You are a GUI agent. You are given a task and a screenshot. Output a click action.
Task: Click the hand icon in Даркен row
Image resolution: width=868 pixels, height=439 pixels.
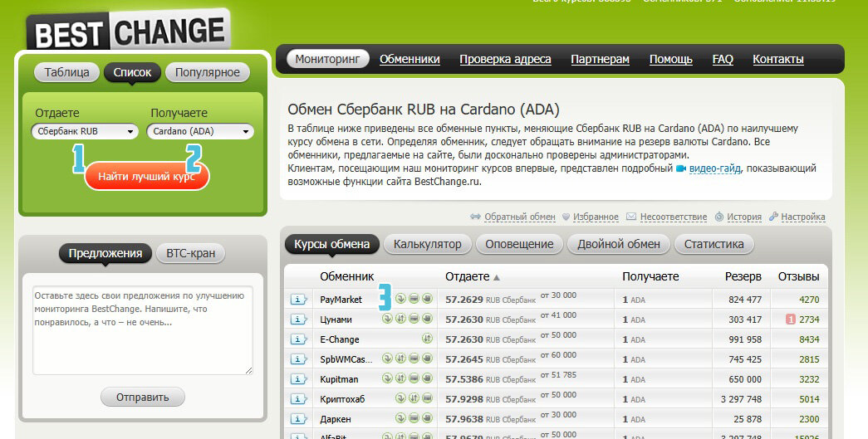pos(427,418)
